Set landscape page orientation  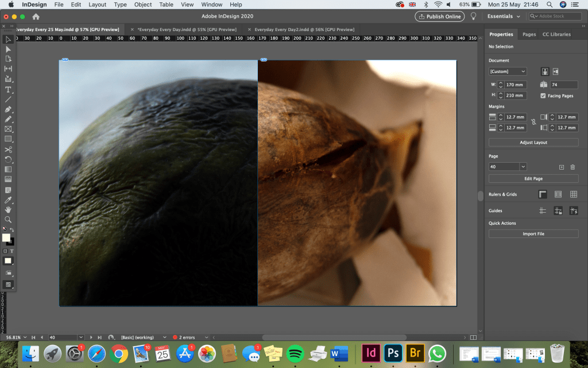click(556, 72)
